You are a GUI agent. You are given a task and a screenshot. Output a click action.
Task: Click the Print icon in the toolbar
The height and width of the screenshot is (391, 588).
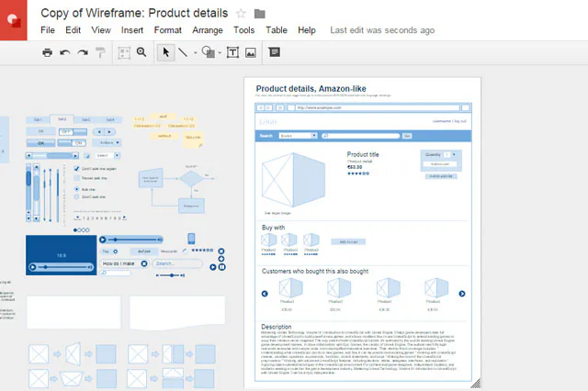47,52
